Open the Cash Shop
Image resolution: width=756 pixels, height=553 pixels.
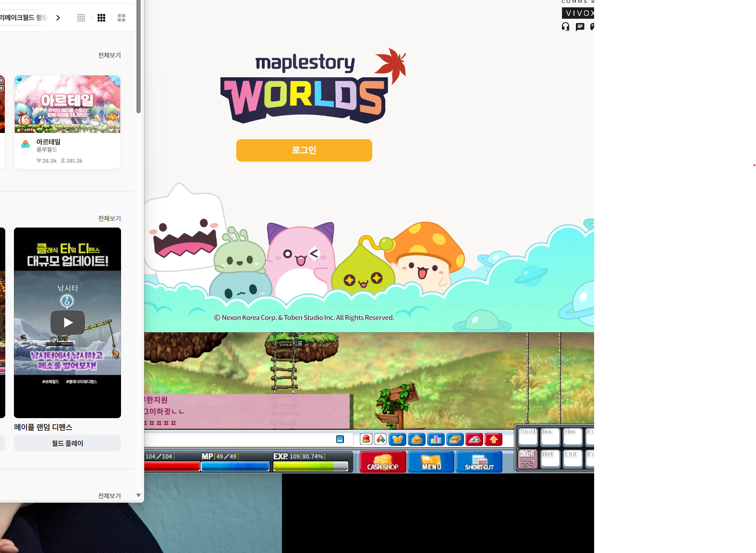click(x=383, y=462)
